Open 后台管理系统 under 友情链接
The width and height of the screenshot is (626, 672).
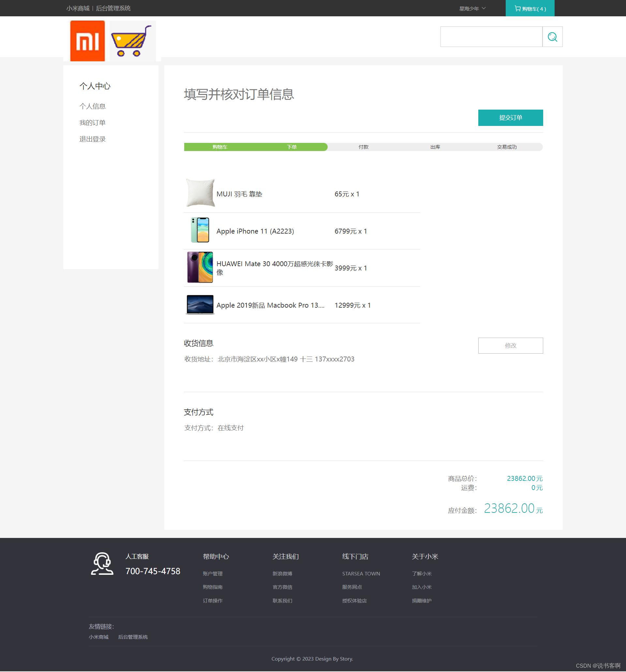tap(133, 637)
